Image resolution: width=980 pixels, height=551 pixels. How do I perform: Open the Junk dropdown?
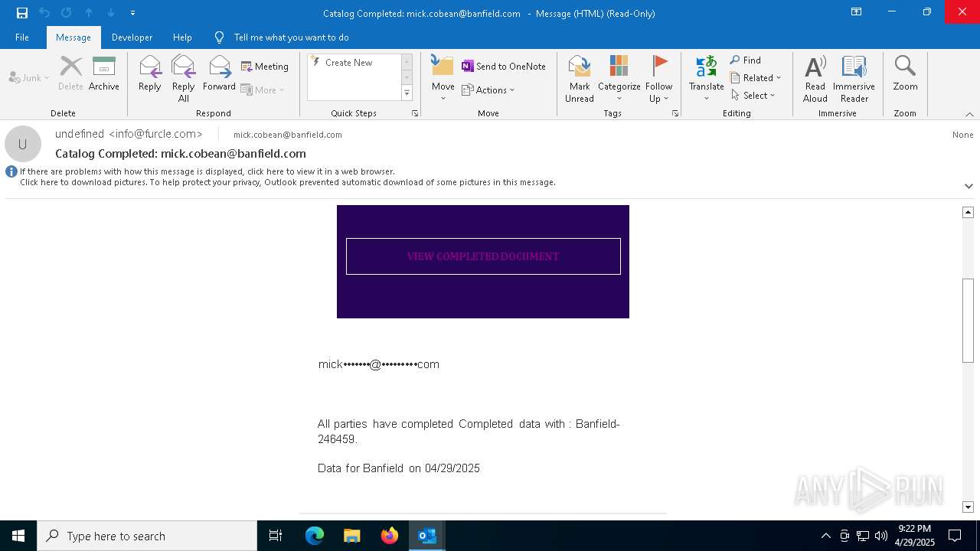point(29,77)
